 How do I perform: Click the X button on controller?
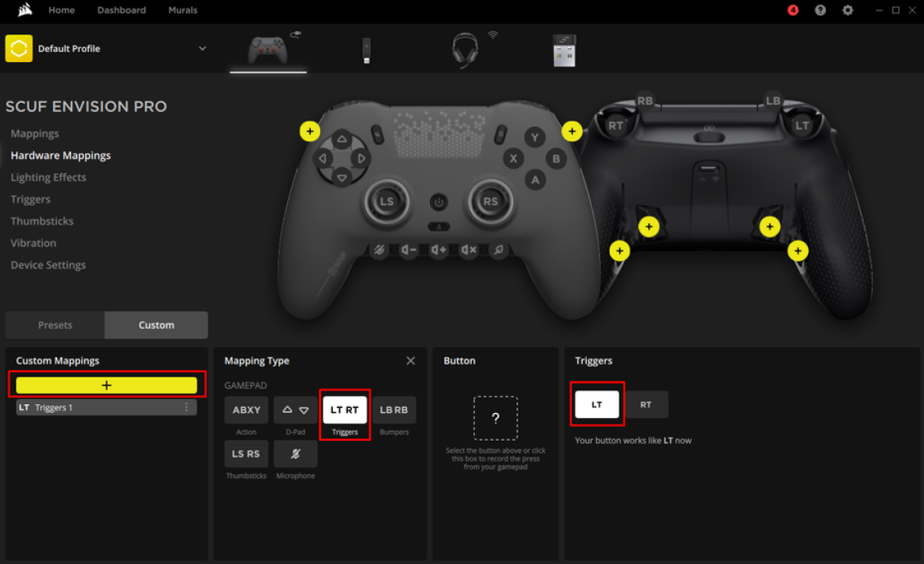click(513, 158)
